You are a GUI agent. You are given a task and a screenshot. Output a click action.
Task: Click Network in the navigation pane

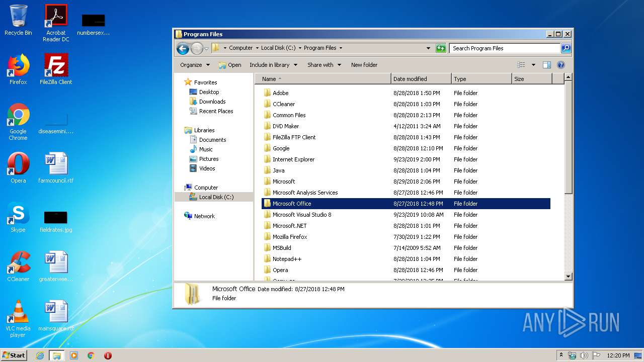click(x=204, y=216)
